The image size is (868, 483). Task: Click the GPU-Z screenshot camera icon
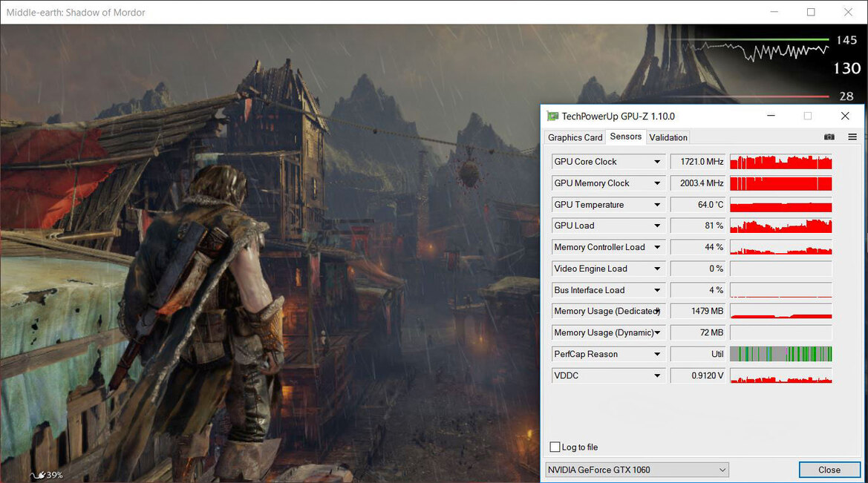pos(829,137)
